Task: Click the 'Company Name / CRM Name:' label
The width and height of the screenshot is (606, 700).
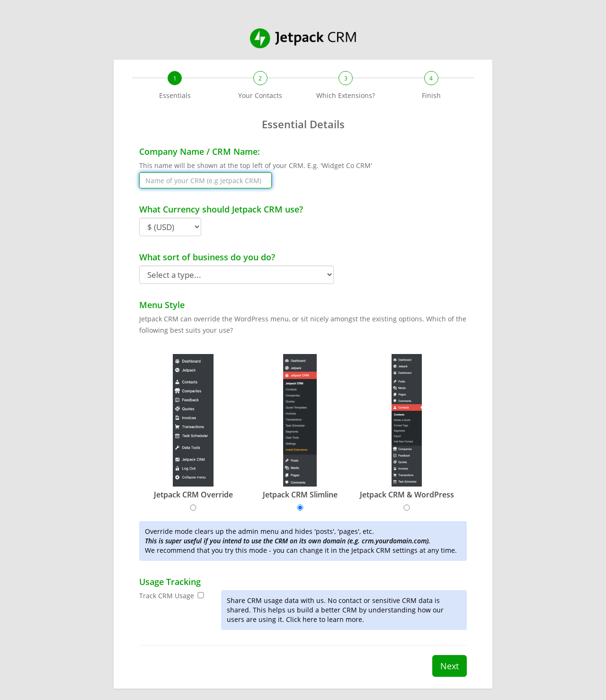Action: pyautogui.click(x=199, y=152)
